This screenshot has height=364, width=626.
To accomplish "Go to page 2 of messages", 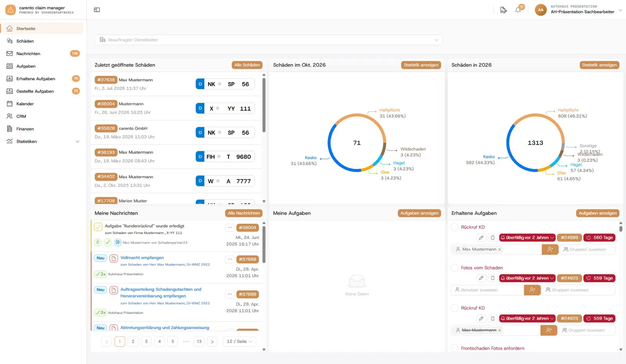I will (133, 341).
